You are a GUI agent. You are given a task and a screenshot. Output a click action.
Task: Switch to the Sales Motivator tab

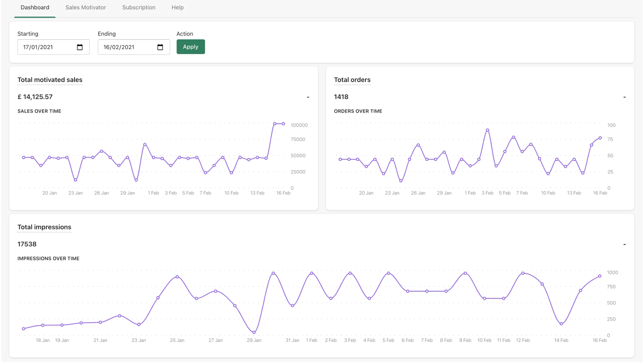click(86, 7)
